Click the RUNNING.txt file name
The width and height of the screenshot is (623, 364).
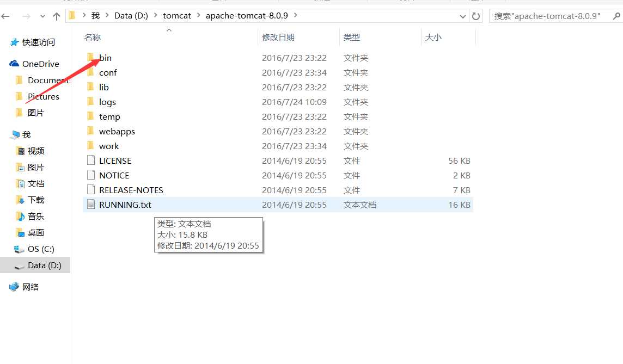125,205
